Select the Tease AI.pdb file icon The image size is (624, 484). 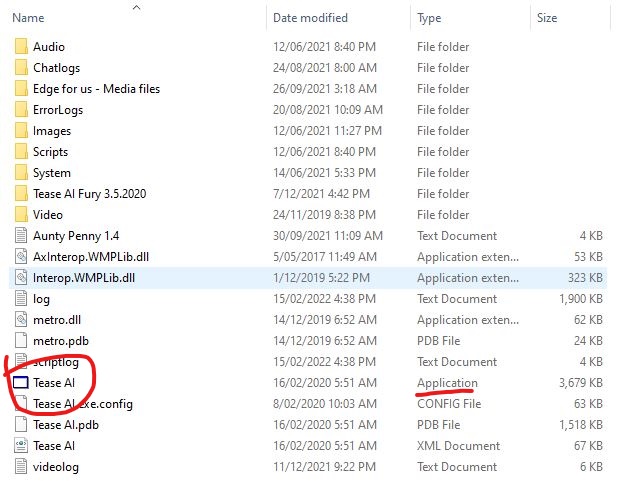[21, 425]
